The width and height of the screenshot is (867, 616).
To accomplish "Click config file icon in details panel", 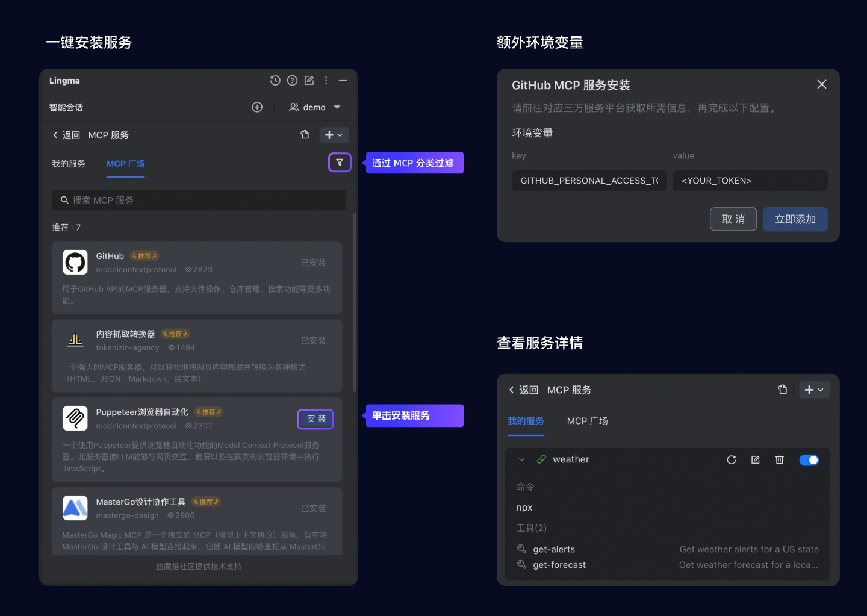I will click(782, 390).
